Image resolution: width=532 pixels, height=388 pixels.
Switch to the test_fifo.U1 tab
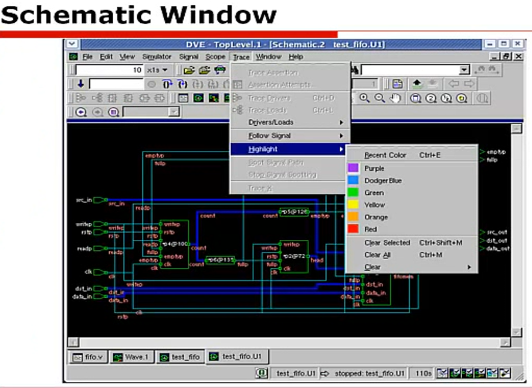[x=237, y=356]
